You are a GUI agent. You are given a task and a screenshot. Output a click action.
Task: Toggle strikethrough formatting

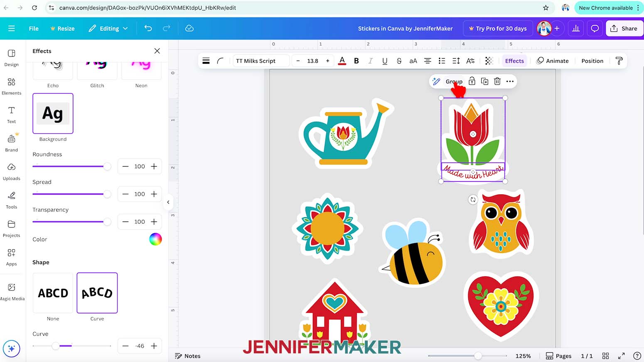(399, 61)
